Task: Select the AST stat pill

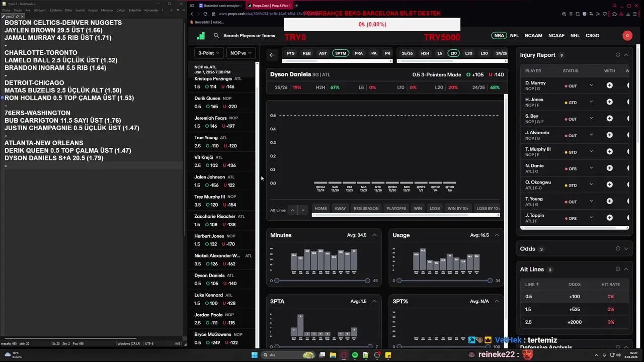Action: pyautogui.click(x=323, y=53)
